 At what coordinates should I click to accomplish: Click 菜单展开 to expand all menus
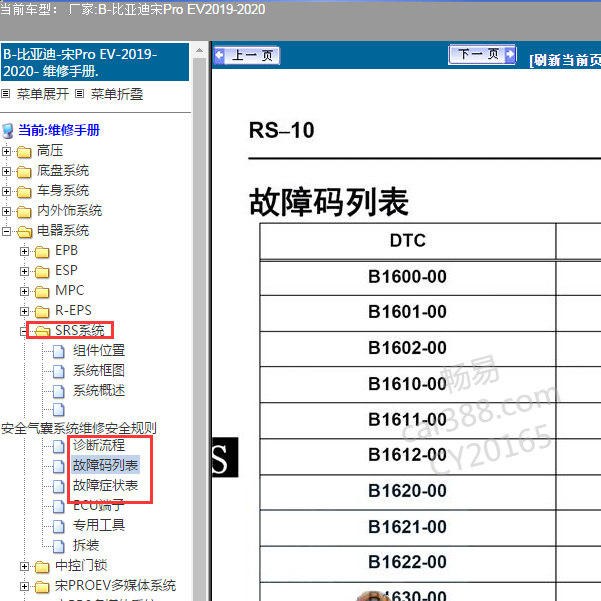pos(43,94)
